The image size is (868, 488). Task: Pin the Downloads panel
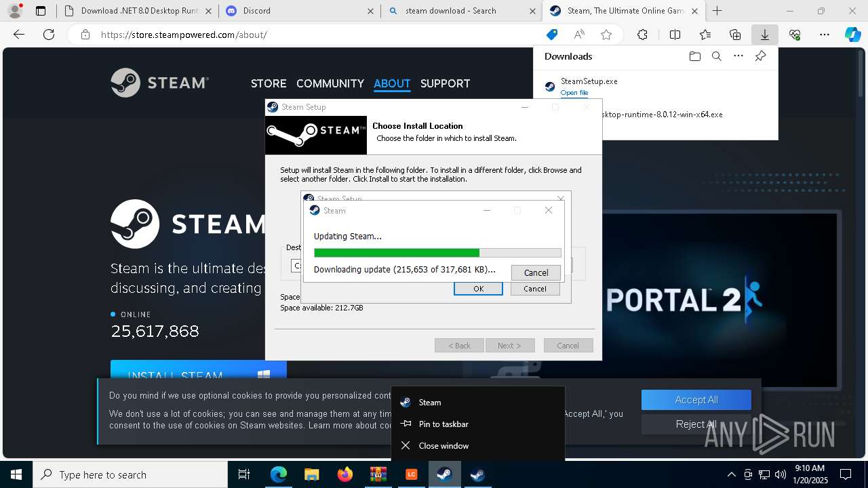click(760, 56)
